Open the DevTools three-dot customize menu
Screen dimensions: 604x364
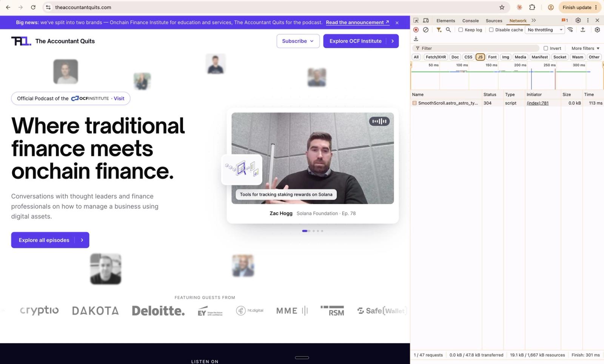(x=588, y=20)
